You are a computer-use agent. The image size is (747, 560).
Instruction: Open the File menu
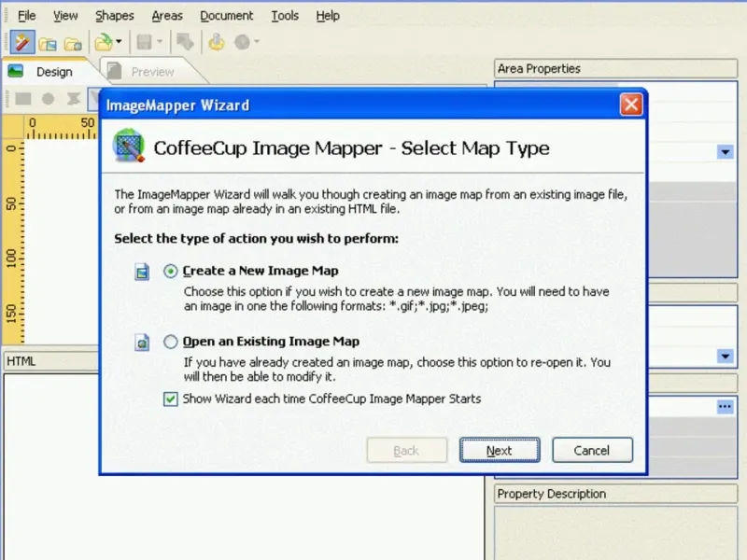(27, 16)
